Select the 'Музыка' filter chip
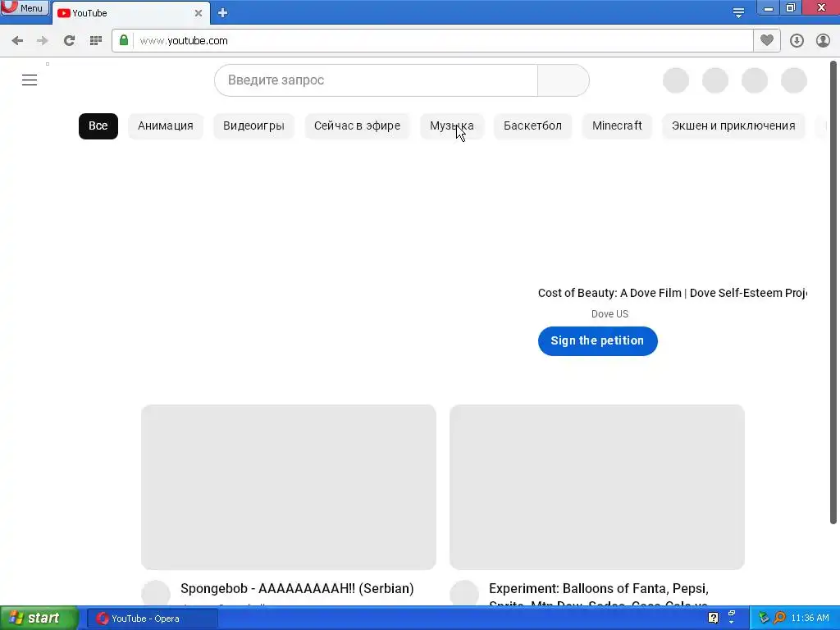840x630 pixels. [452, 126]
